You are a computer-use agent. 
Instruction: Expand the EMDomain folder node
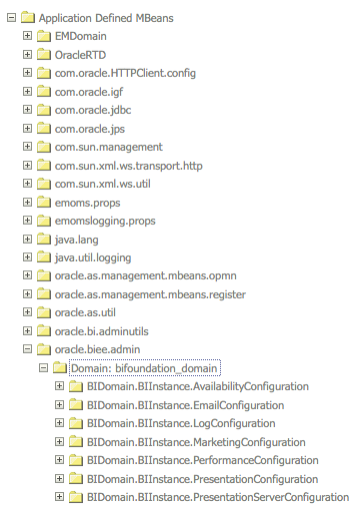coord(27,35)
